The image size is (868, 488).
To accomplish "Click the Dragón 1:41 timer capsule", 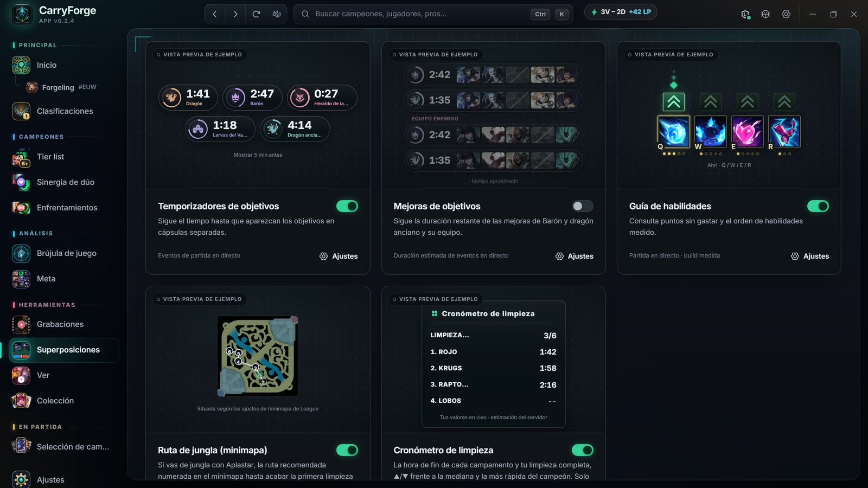I will point(188,98).
